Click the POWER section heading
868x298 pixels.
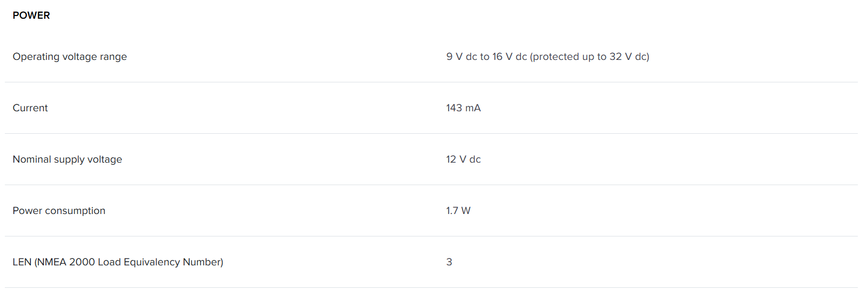coord(31,16)
